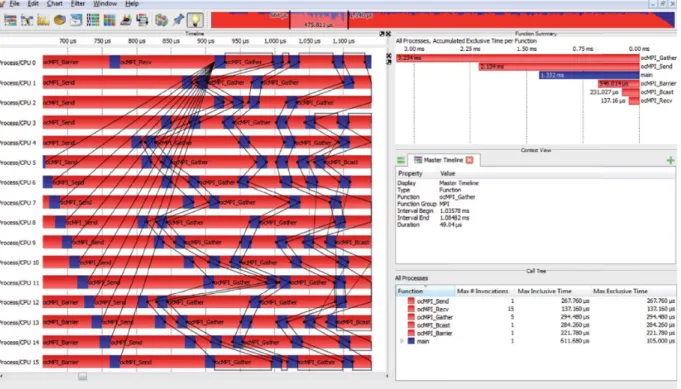The height and width of the screenshot is (389, 681).
Task: Select the ocMPI_Gather bar in Function Summary
Action: 517,58
